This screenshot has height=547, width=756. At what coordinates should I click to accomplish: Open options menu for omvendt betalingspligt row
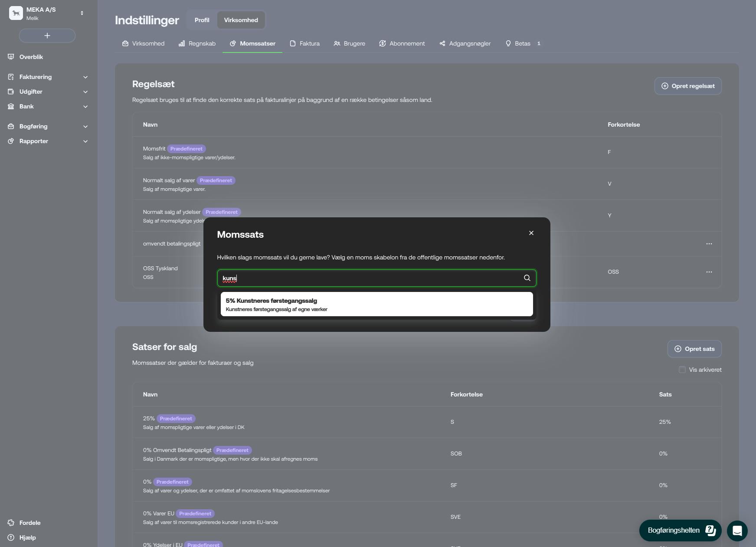pos(709,244)
